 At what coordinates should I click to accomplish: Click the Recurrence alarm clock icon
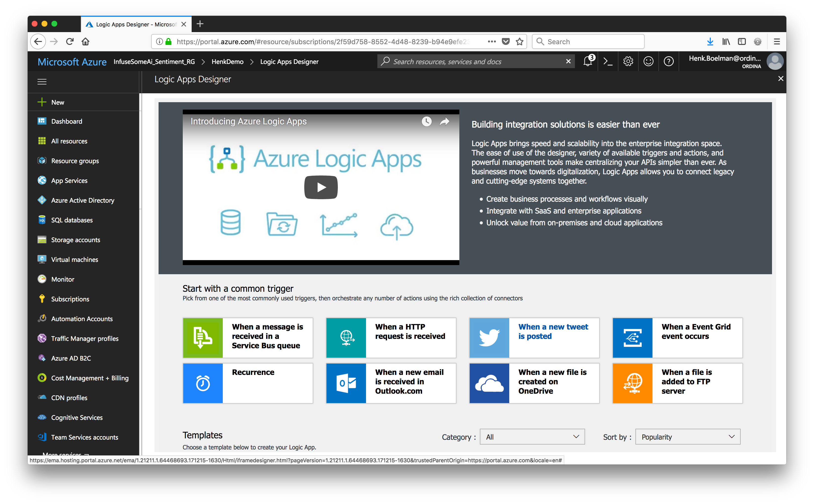203,383
